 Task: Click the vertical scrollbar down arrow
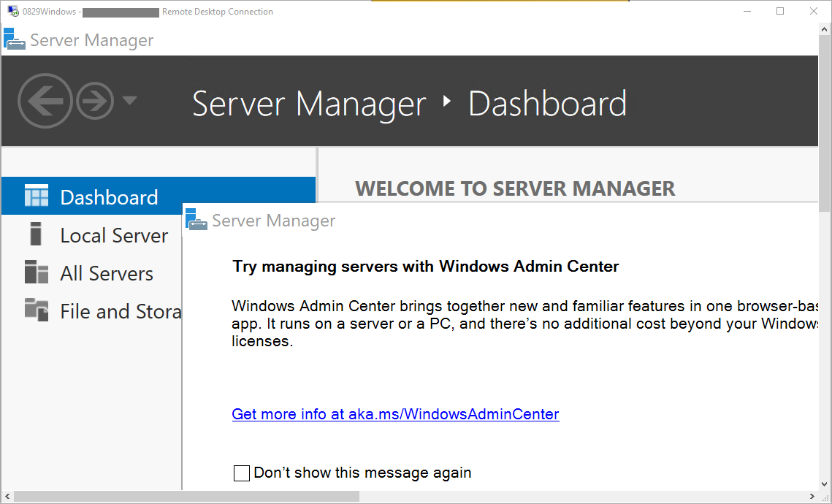click(x=825, y=484)
